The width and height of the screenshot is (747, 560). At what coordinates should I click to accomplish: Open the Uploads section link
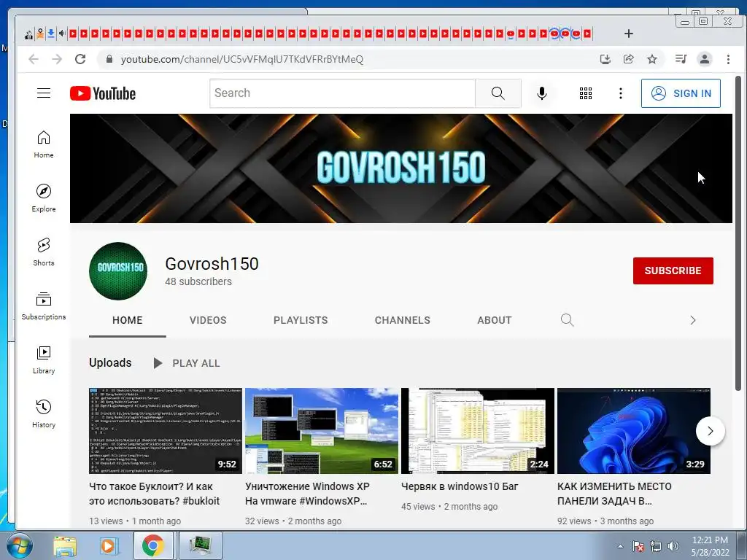coord(110,363)
